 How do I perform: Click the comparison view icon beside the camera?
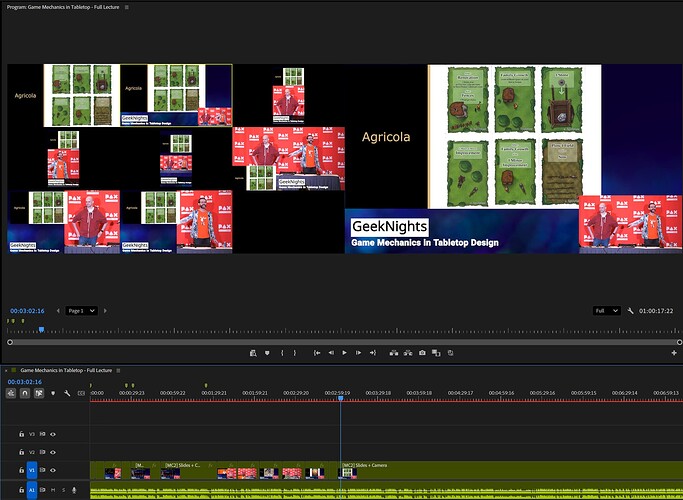436,353
